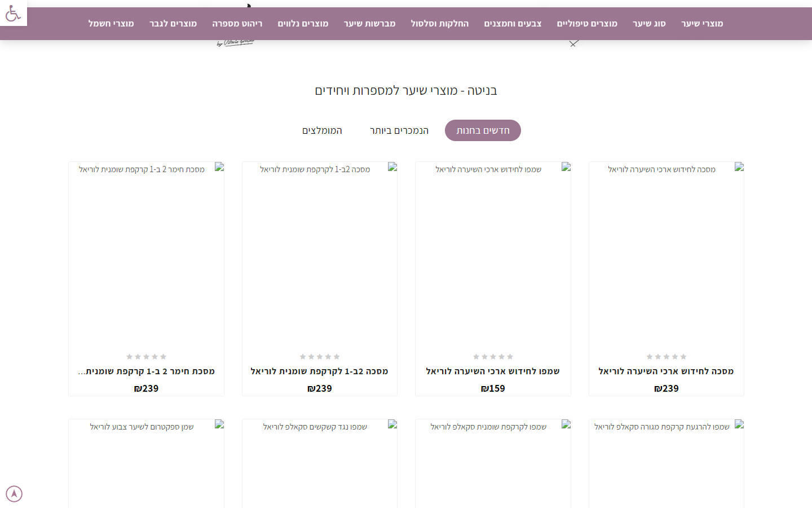Image resolution: width=812 pixels, height=508 pixels.
Task: Click the ₪239 price under מסכה 2ב-1
Action: click(319, 388)
